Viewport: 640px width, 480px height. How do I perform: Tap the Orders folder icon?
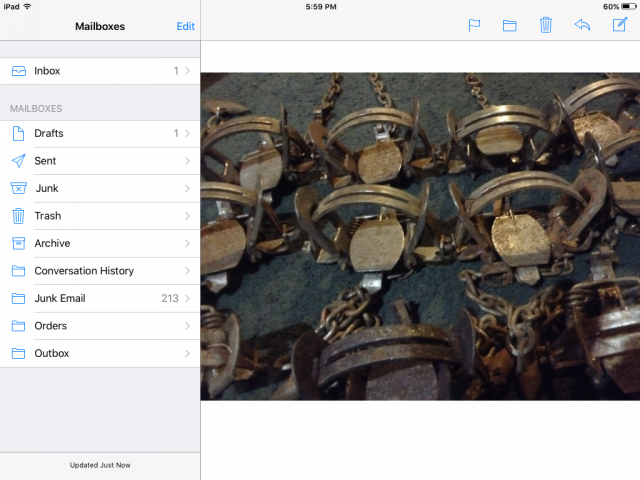(x=18, y=326)
